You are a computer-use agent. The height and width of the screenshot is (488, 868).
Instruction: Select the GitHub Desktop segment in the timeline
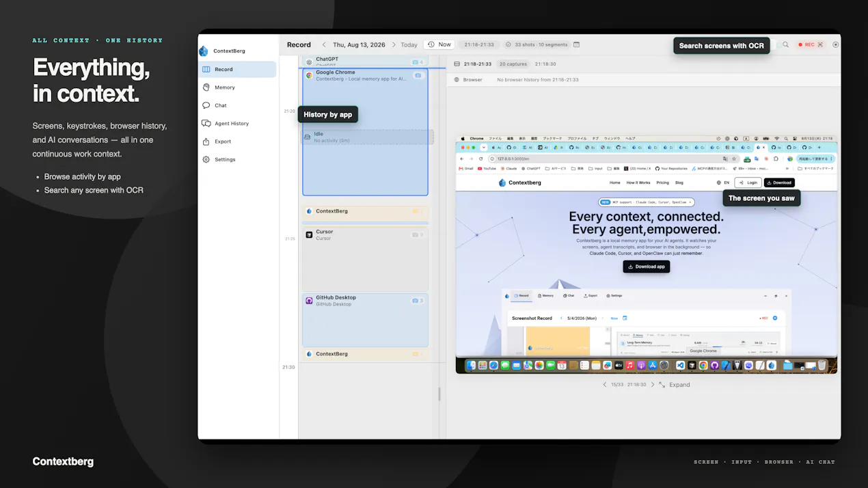pos(365,320)
